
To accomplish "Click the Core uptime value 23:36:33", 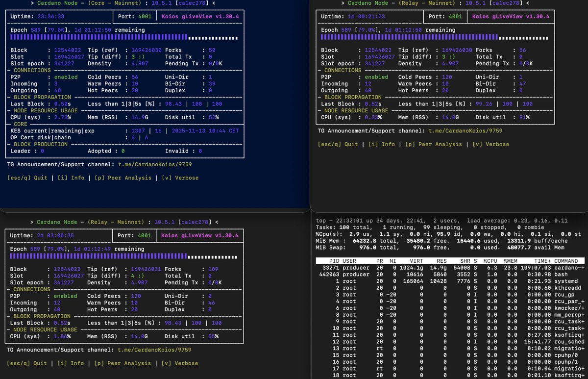I will pyautogui.click(x=50, y=16).
